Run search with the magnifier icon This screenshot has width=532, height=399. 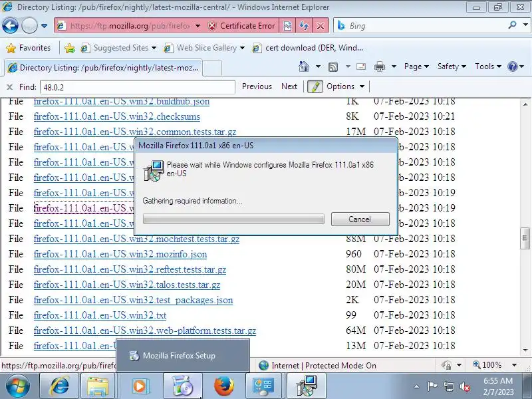point(512,25)
